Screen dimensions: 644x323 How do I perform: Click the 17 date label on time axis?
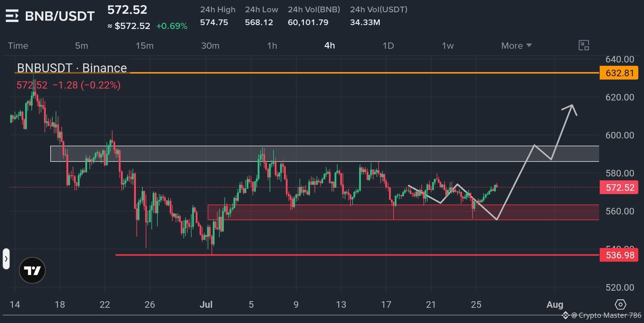pyautogui.click(x=386, y=305)
